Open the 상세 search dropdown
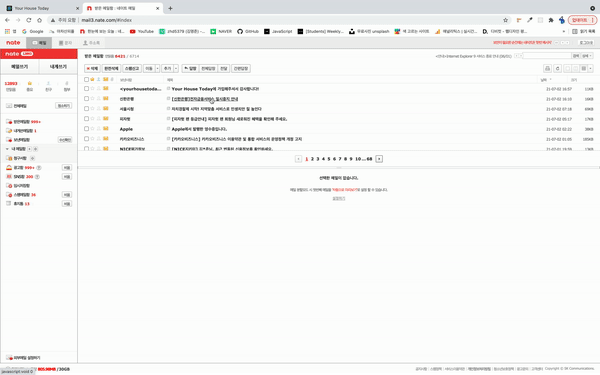Viewport: 600px width, 375px height. [587, 56]
